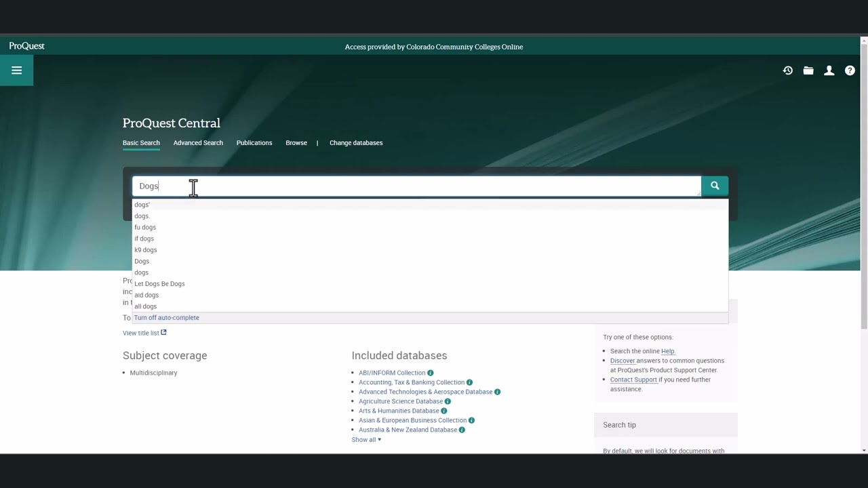This screenshot has width=868, height=488.
Task: Show info for Arts & Humanities Database
Action: coord(444,411)
